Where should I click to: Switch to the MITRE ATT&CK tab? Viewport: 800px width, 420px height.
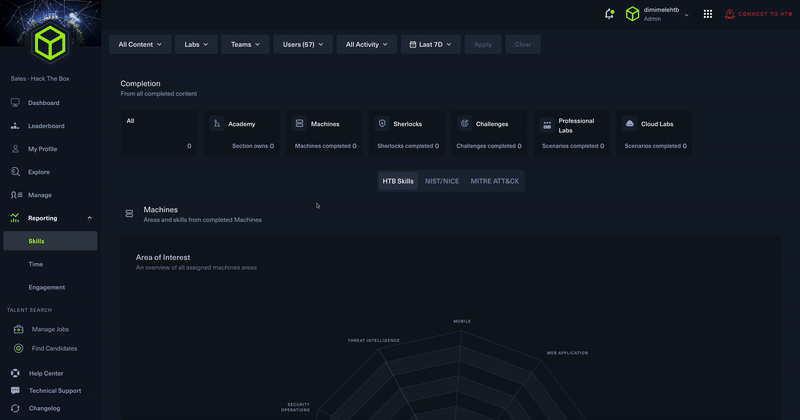(494, 181)
